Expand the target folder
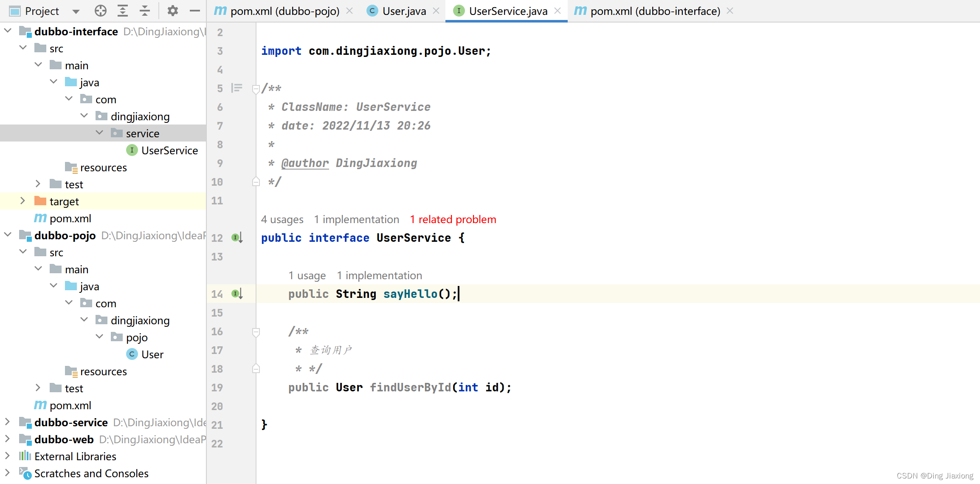The height and width of the screenshot is (484, 980). coord(23,201)
